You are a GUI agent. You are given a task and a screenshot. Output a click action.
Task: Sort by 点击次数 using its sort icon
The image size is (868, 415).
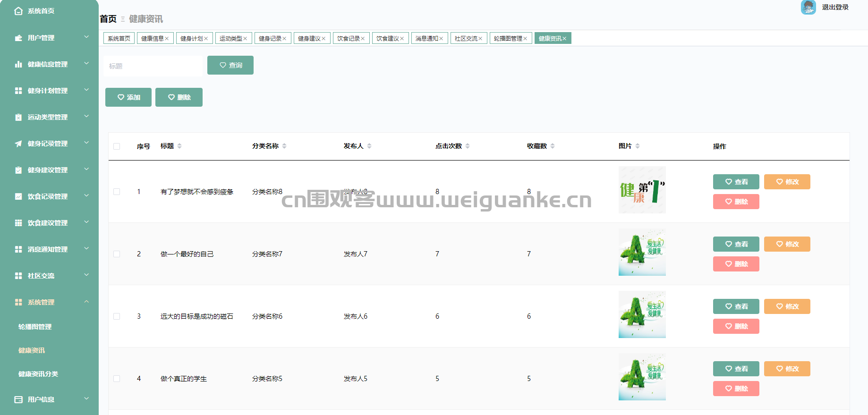468,146
